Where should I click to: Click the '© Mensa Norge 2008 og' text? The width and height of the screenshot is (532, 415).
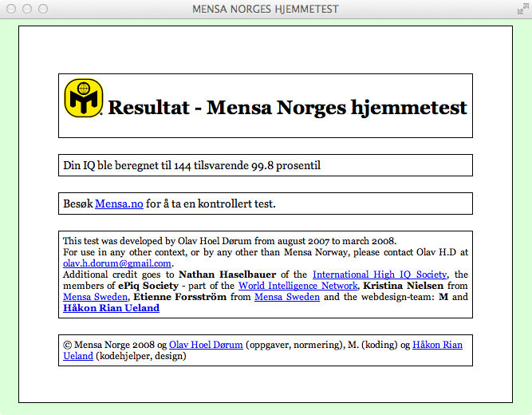(x=115, y=345)
